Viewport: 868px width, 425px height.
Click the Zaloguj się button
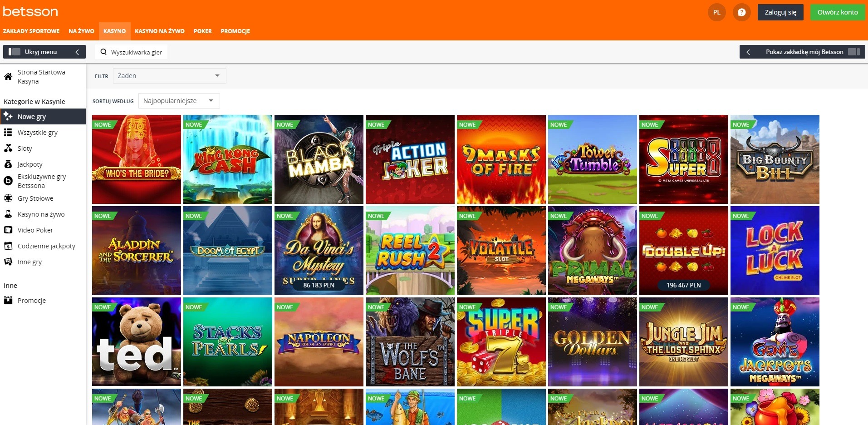click(780, 12)
